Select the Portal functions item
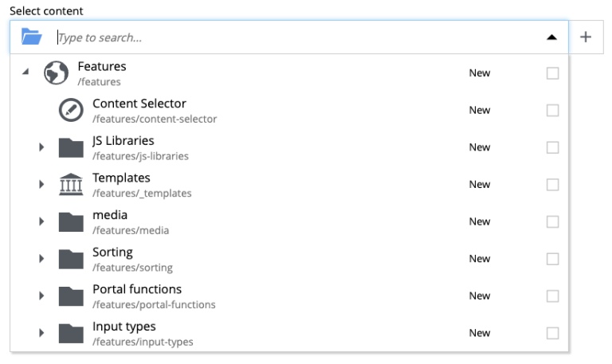 [289, 296]
